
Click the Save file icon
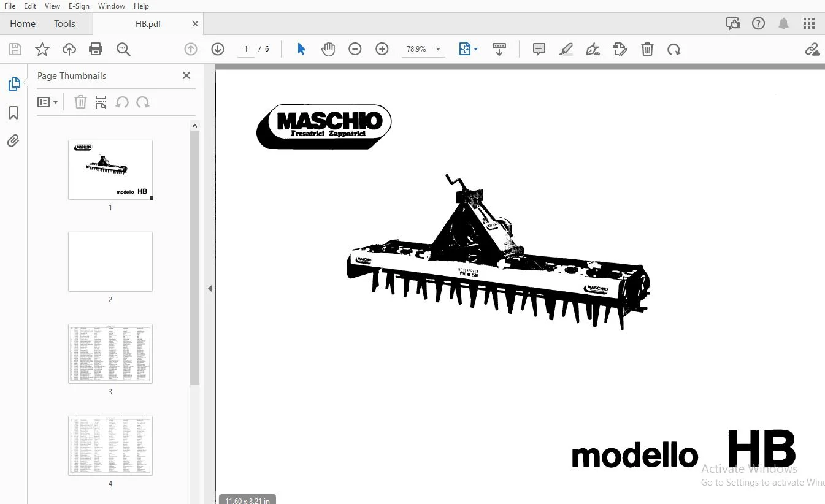[x=15, y=49]
